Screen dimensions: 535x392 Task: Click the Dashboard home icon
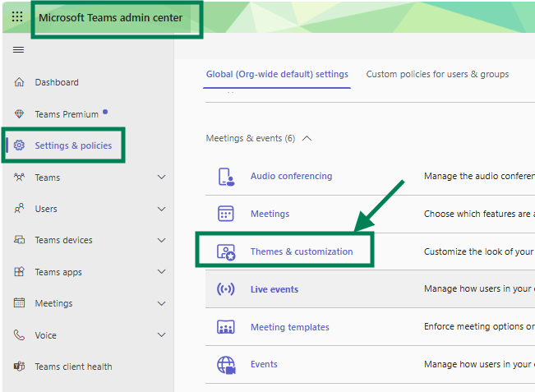[19, 82]
